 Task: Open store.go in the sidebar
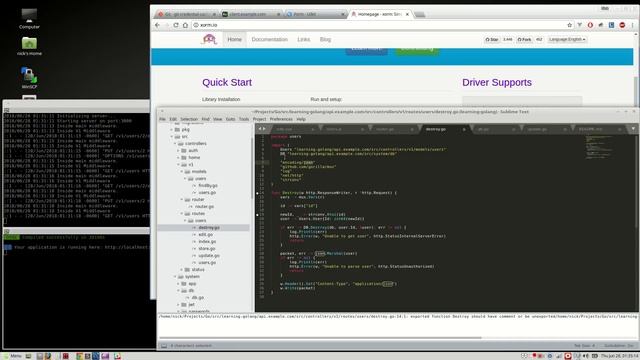pos(207,249)
